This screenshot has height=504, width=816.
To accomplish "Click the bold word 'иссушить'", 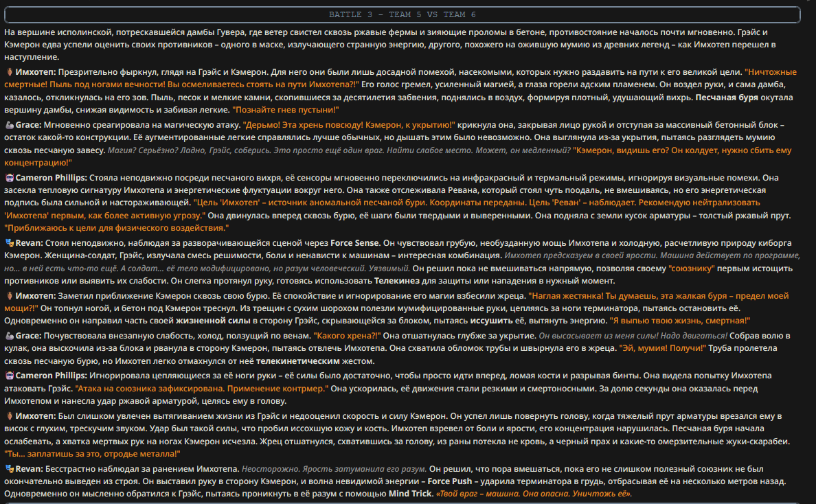I will tap(491, 321).
